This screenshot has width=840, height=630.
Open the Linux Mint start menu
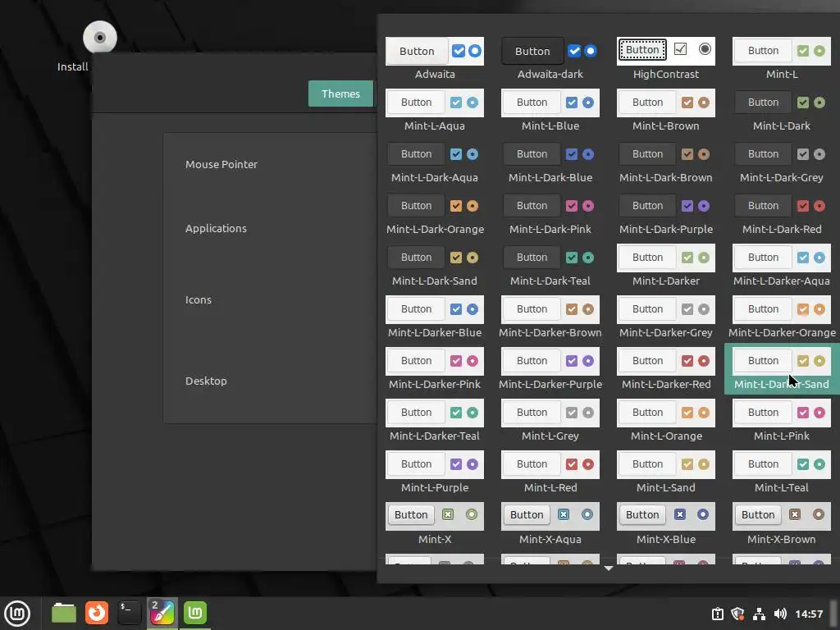(17, 613)
